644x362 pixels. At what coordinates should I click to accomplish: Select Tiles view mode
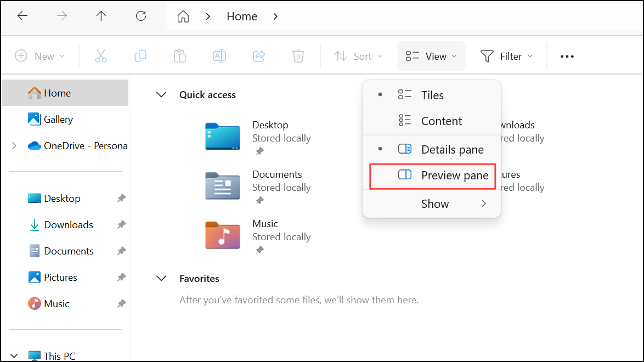point(432,94)
